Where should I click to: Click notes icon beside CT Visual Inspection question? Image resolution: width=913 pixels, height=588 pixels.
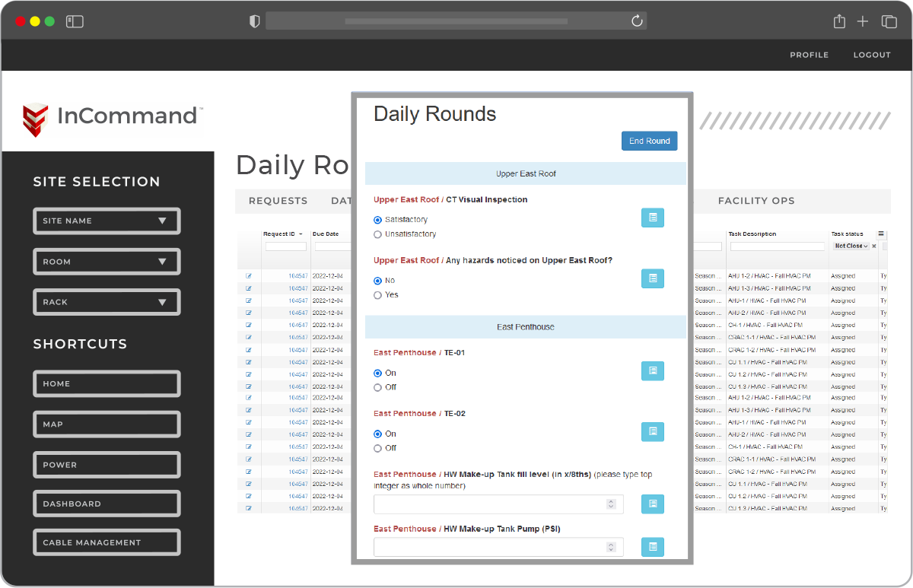(652, 218)
